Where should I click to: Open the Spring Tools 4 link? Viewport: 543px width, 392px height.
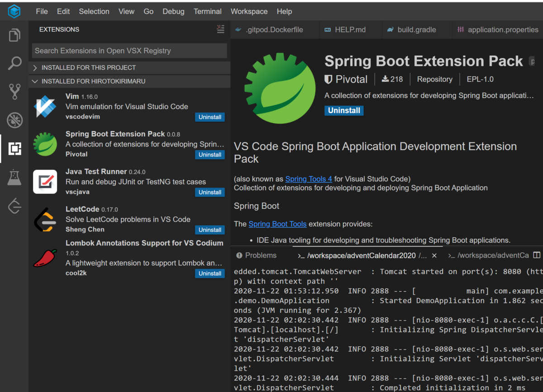click(x=309, y=179)
